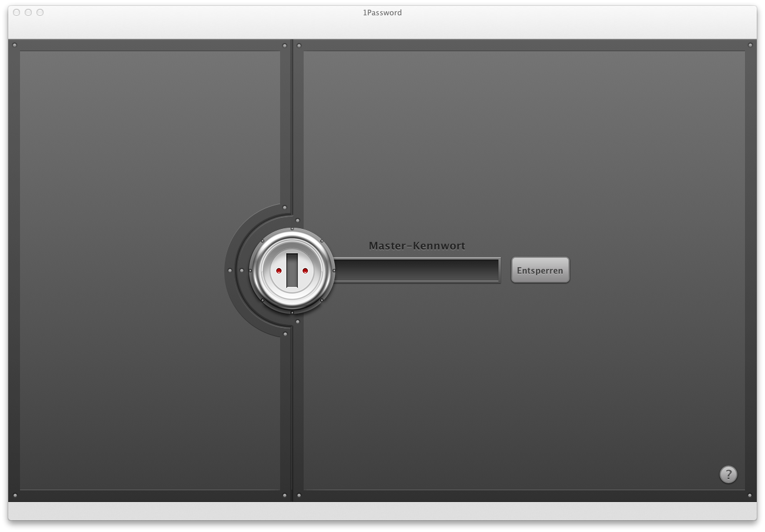Zoom the 1Password window
This screenshot has width=765, height=532.
tap(40, 12)
